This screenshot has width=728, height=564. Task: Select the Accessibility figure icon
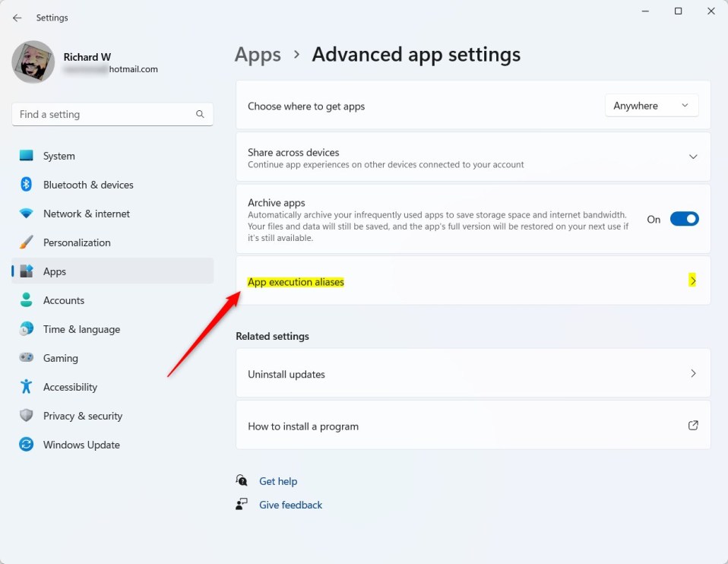pos(27,387)
